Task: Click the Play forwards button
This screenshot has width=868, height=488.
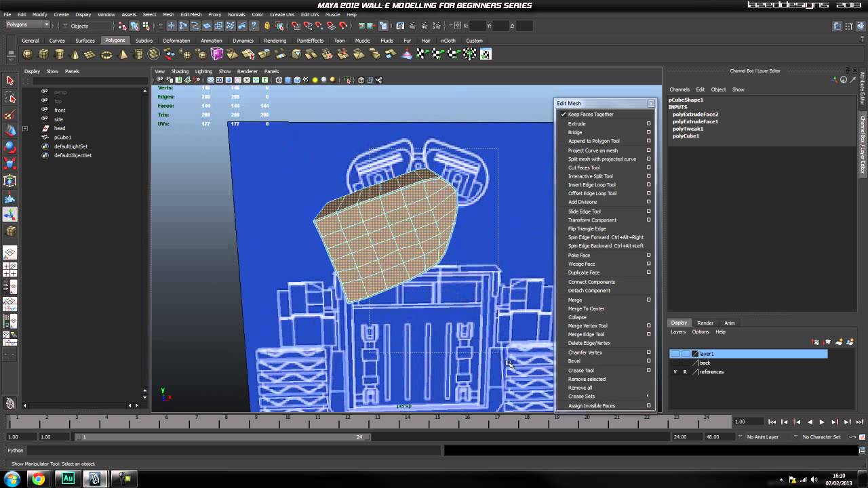Action: [x=822, y=422]
